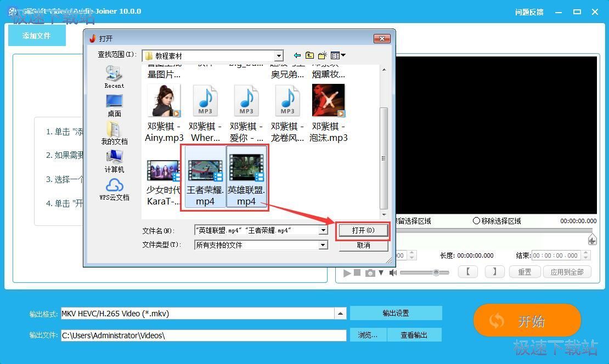Viewport: 609px width, 364px height.
Task: Open 计算机 in dialog sidebar
Action: click(114, 161)
